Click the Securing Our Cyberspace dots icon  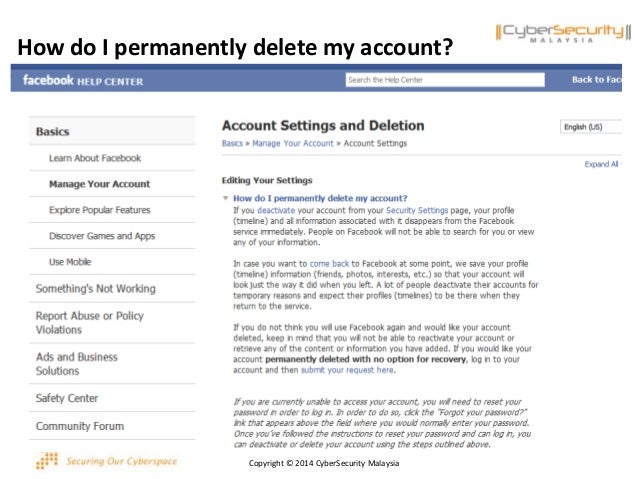tap(45, 460)
